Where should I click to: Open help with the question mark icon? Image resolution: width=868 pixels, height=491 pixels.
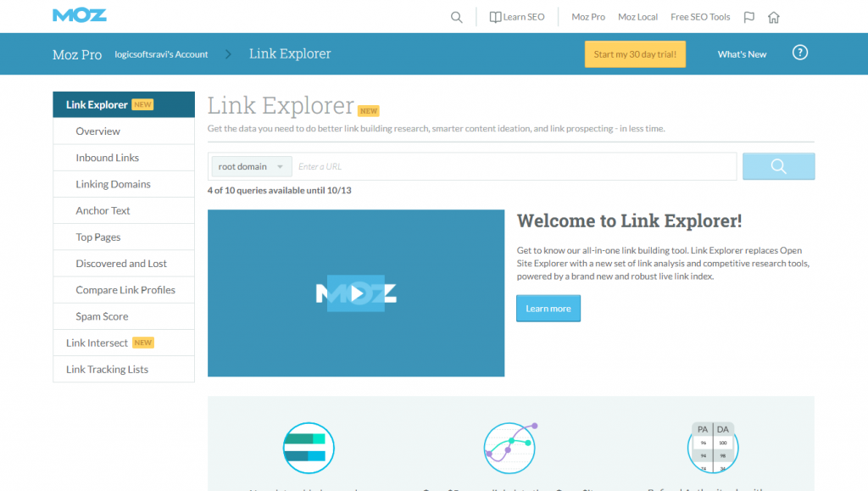[x=799, y=53]
